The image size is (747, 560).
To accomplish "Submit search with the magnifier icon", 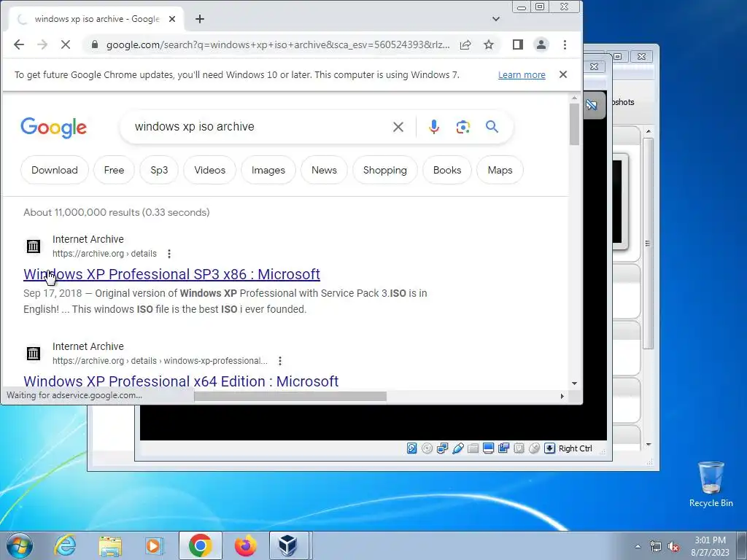I will pos(492,127).
